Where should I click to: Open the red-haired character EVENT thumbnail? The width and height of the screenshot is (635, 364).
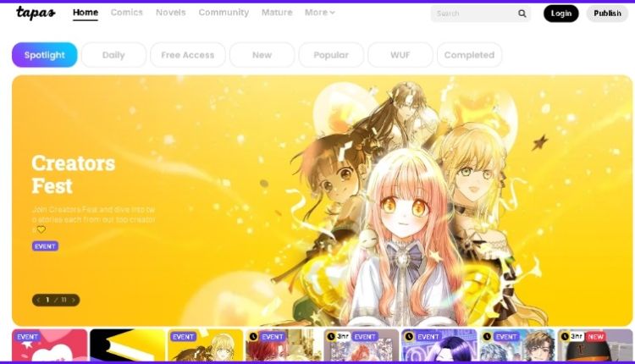point(283,345)
